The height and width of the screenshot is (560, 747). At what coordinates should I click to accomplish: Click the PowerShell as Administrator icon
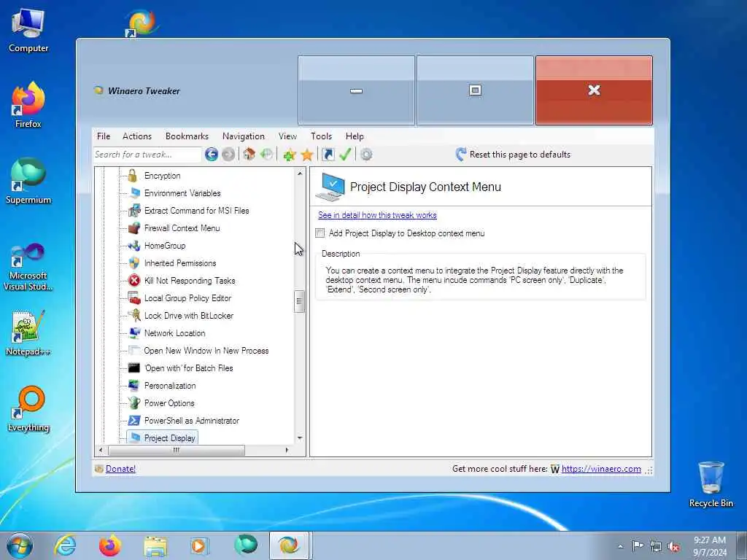(134, 421)
